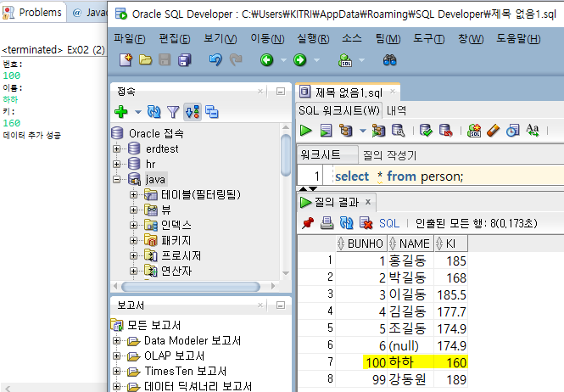Expand the hr connection node
Image resolution: width=564 pixels, height=392 pixels.
coord(116,164)
